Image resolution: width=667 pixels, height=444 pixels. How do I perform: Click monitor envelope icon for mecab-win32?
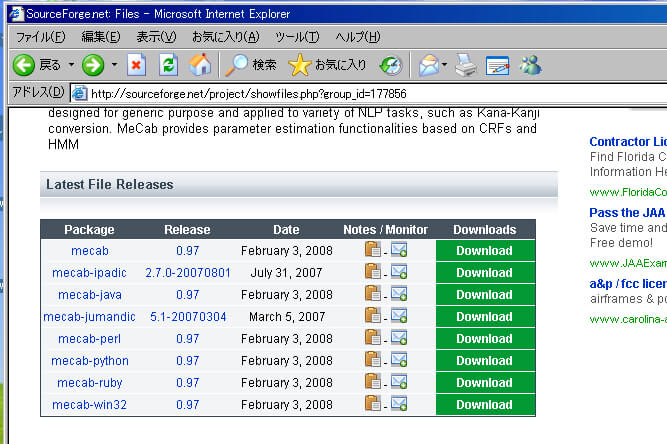(x=399, y=404)
